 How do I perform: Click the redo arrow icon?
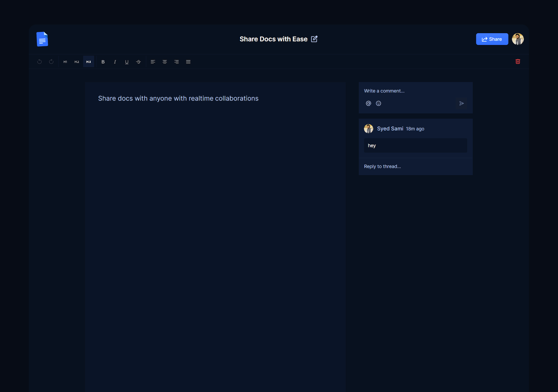coord(51,62)
